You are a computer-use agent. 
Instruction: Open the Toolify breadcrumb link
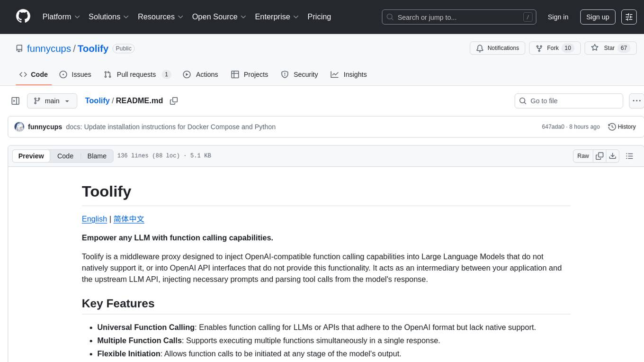(97, 100)
